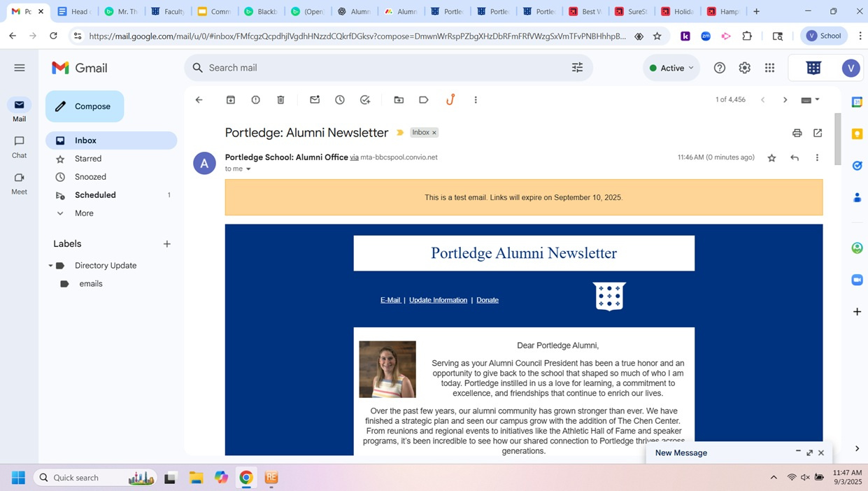Snooze this email with clock icon
868x491 pixels.
pos(340,100)
